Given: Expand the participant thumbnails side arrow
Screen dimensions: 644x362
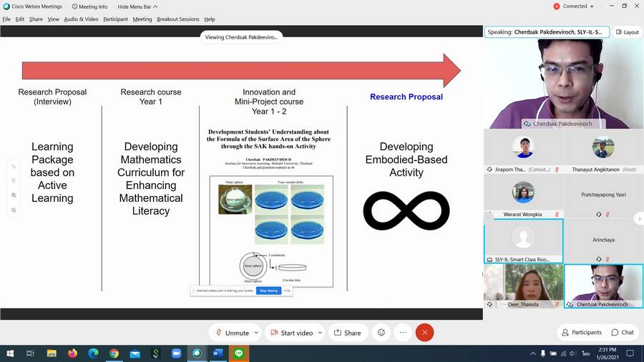Looking at the screenshot, I should tap(638, 218).
